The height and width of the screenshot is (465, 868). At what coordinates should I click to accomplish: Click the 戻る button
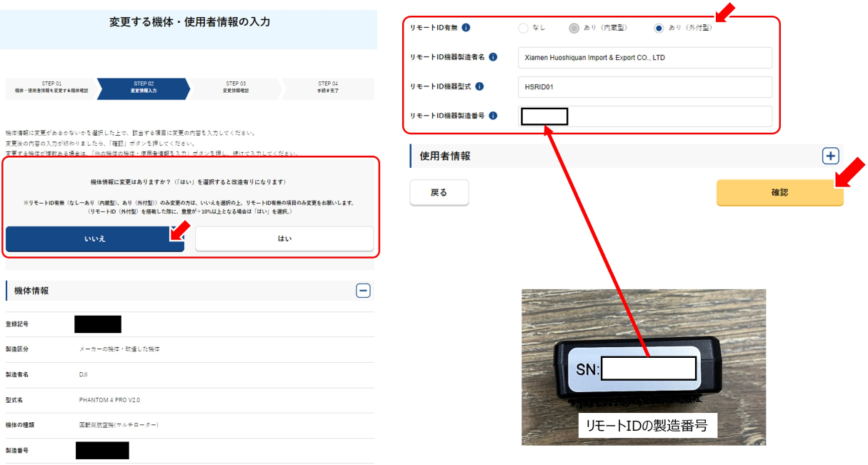click(x=439, y=192)
